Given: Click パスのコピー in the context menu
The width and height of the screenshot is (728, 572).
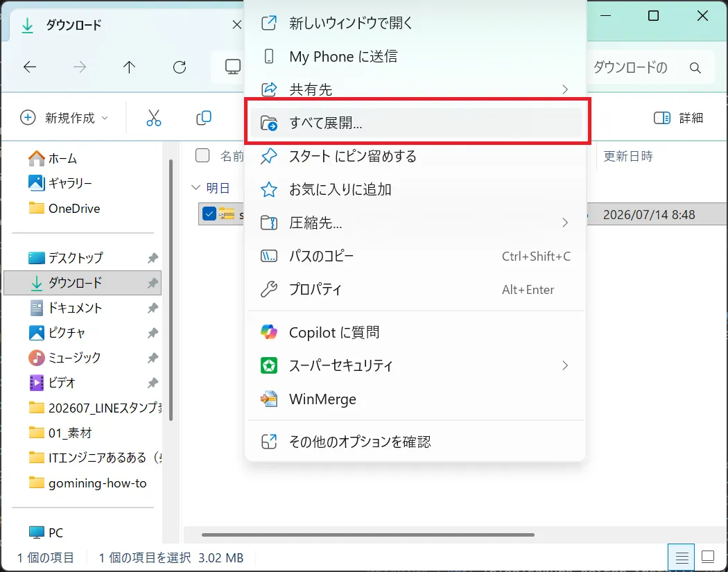Looking at the screenshot, I should [415, 257].
